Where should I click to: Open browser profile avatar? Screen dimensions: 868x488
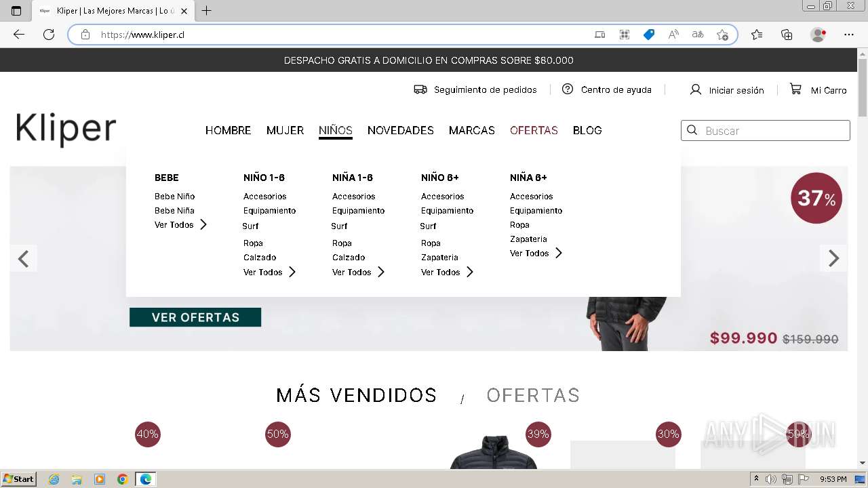[x=818, y=35]
